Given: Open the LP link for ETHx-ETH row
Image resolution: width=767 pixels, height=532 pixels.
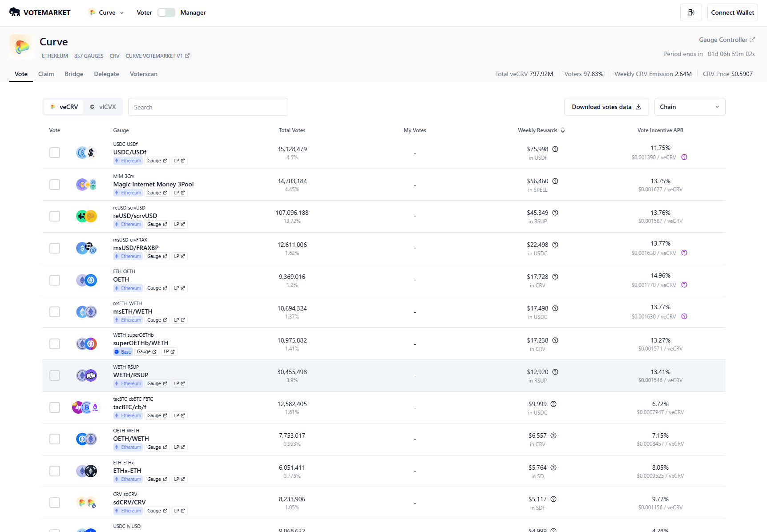Looking at the screenshot, I should pyautogui.click(x=179, y=479).
